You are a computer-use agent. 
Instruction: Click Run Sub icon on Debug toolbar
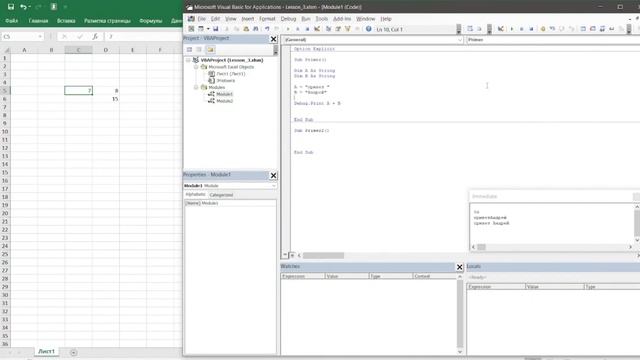click(x=512, y=29)
